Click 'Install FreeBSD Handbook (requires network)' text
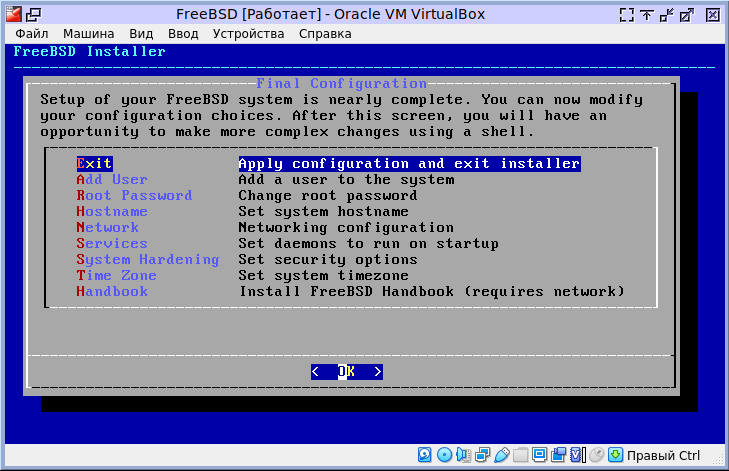Screen dimensions: 729x471 [x=431, y=292]
